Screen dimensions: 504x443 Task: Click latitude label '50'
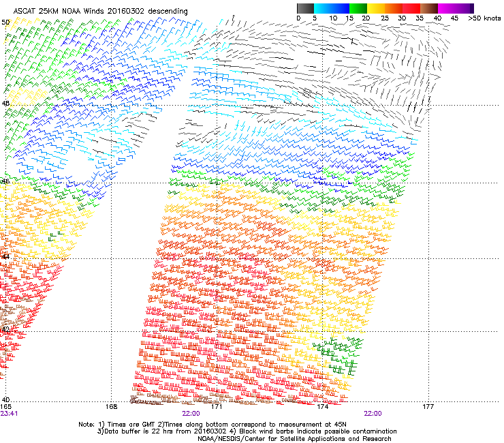coord(5,22)
